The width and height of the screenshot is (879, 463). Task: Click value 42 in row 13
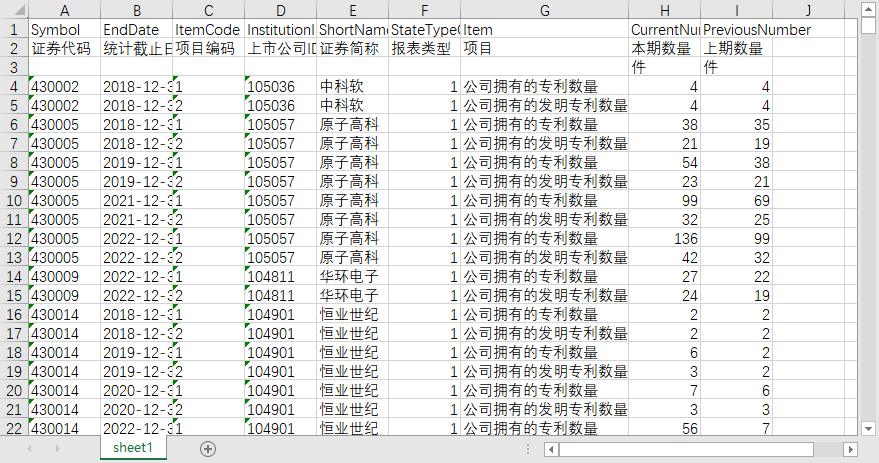(x=664, y=257)
